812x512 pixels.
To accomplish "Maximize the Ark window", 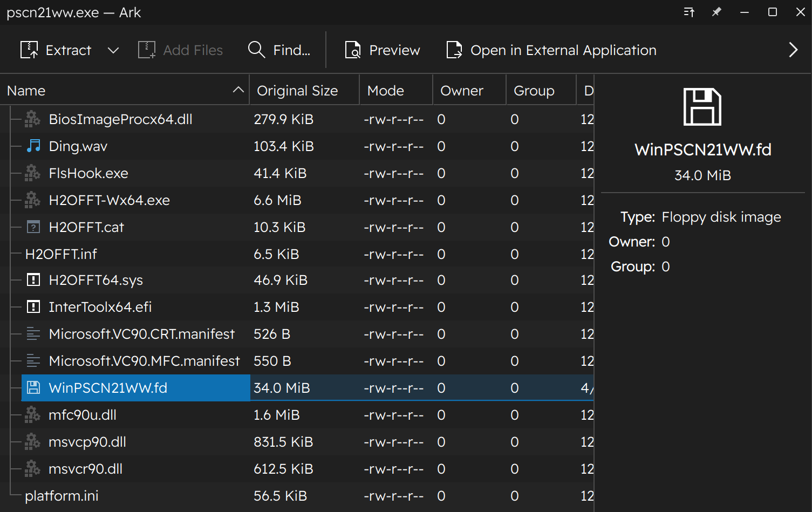I will (x=773, y=12).
